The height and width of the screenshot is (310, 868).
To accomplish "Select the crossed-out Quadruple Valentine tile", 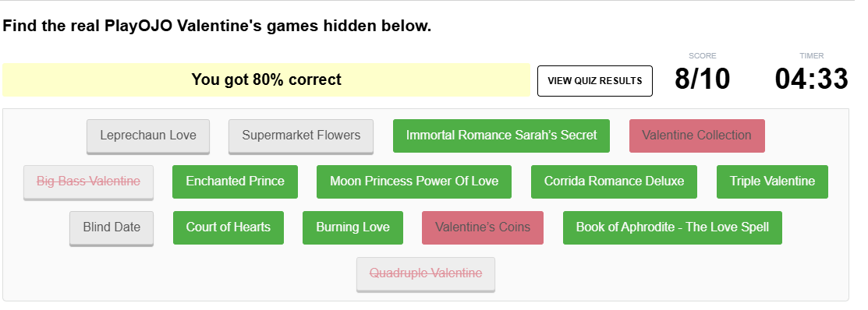I will click(426, 273).
